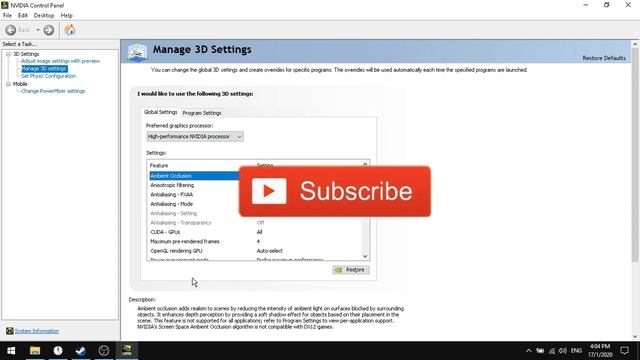The image size is (640, 360).
Task: Select the Ambient Occlusion row
Action: (194, 176)
